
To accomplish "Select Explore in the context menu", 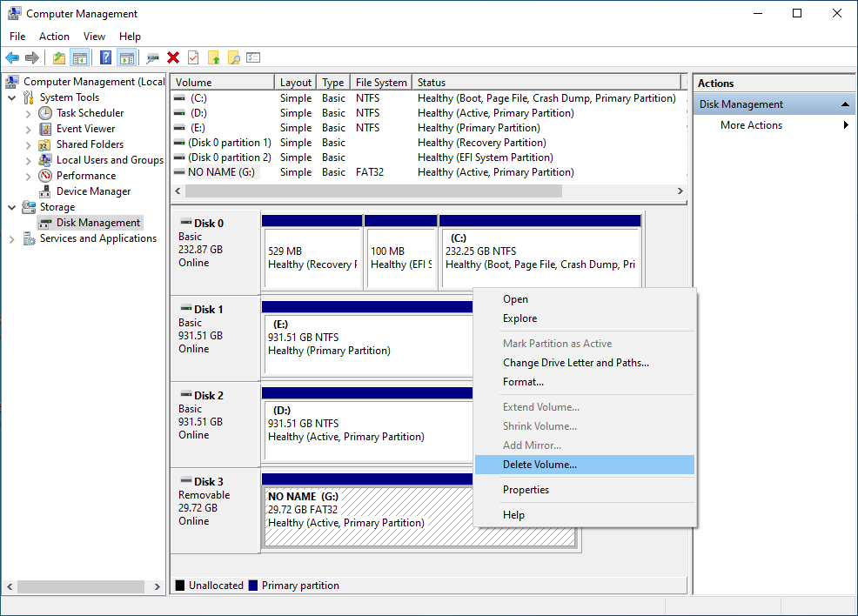I will [x=585, y=318].
